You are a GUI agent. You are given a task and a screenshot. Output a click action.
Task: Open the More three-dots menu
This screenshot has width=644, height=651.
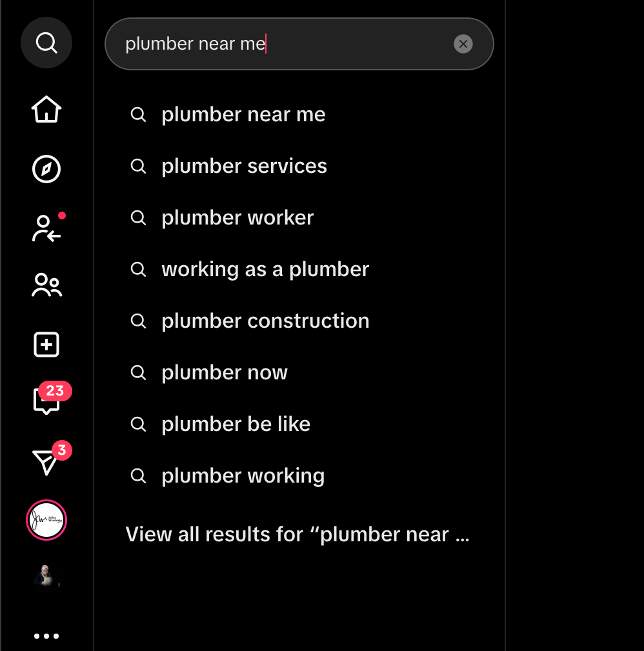46,636
